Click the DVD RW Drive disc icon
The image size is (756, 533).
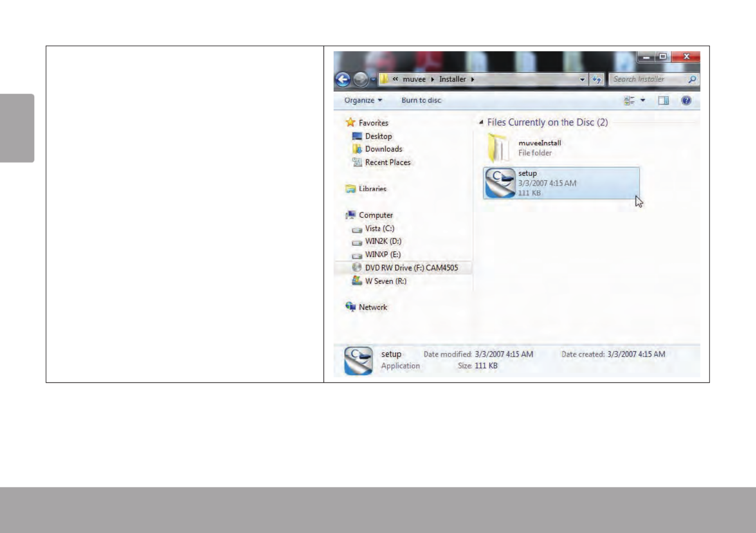[357, 267]
